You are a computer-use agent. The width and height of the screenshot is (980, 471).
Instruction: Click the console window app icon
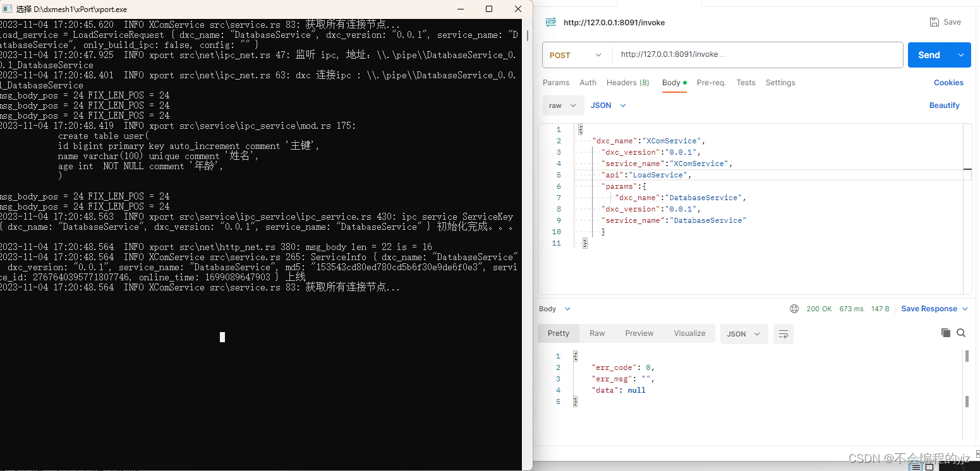[8, 9]
